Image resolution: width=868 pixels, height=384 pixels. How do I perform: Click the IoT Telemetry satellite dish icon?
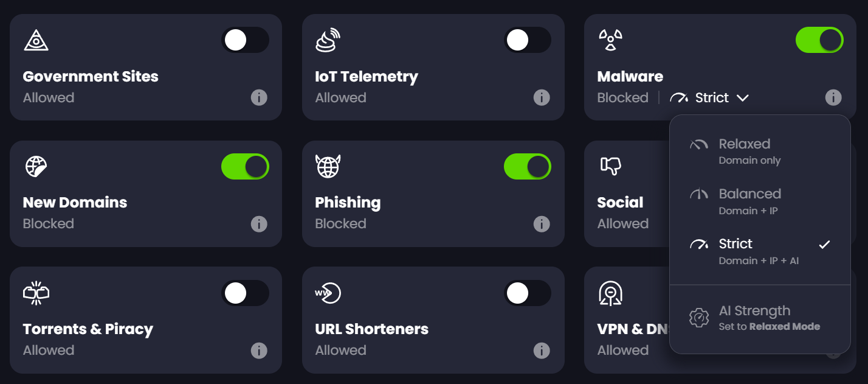(x=326, y=40)
